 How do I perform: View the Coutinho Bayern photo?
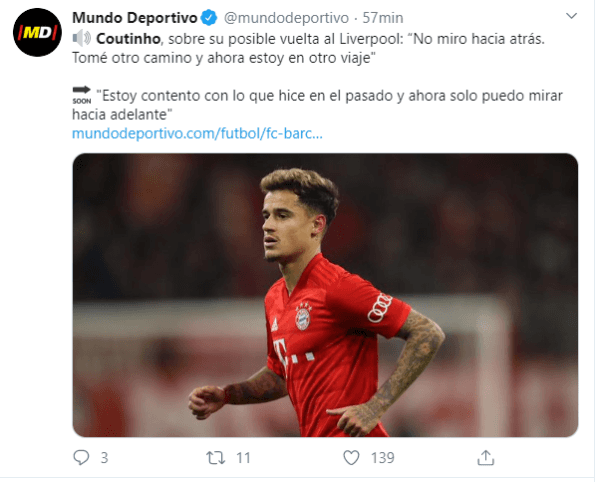click(x=325, y=295)
